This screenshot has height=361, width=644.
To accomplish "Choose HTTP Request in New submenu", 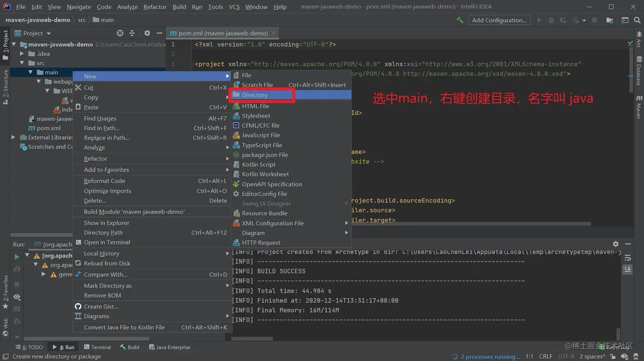I will (291, 243).
